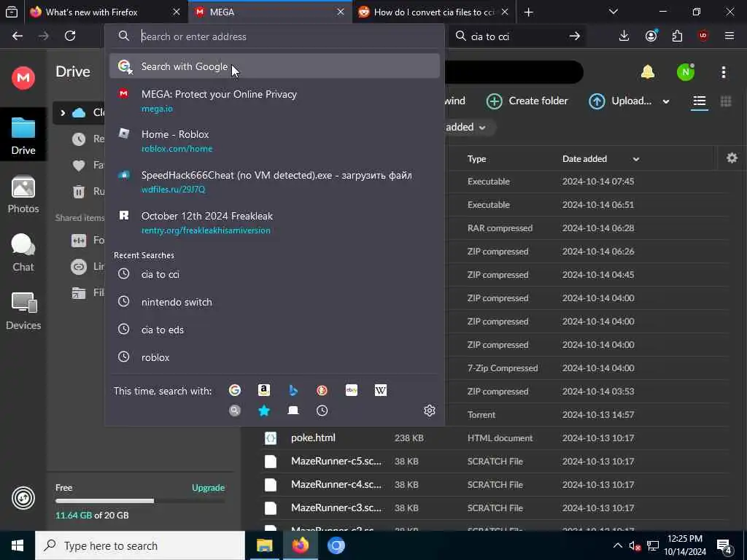The image size is (747, 560).
Task: Open a new browser tab
Action: pyautogui.click(x=529, y=12)
